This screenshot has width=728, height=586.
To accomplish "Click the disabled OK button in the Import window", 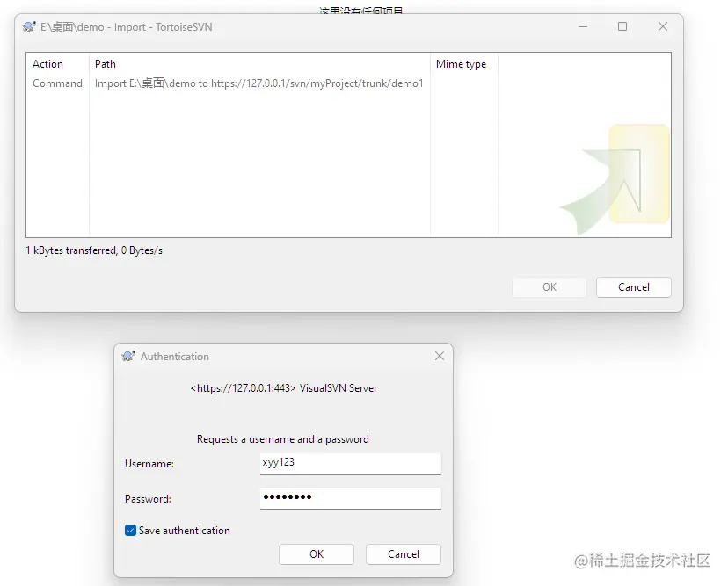I will coord(550,287).
